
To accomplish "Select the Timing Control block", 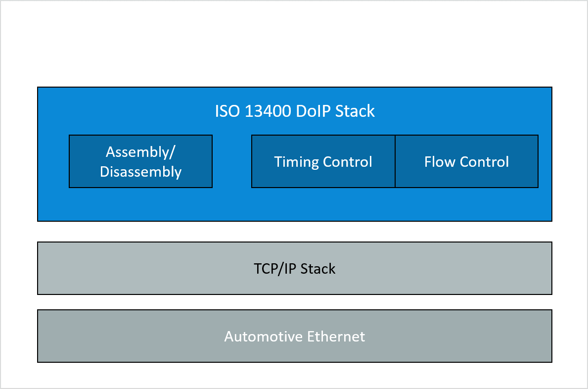I will (323, 161).
